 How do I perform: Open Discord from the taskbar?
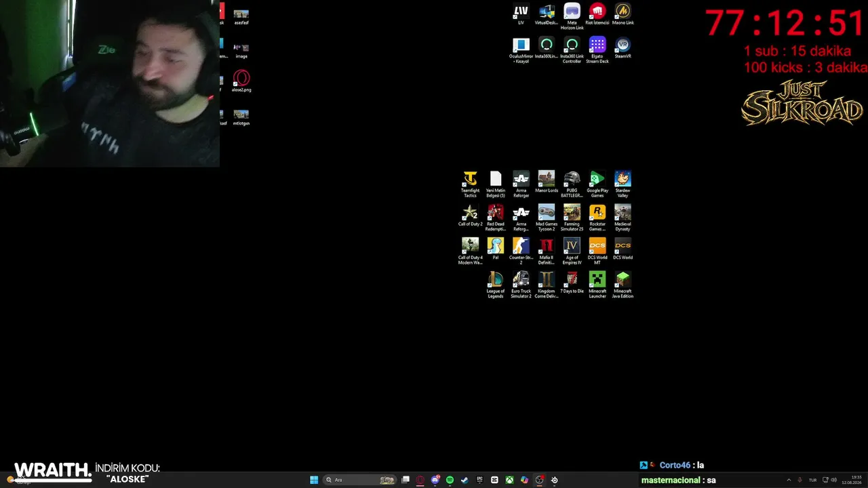click(x=435, y=480)
